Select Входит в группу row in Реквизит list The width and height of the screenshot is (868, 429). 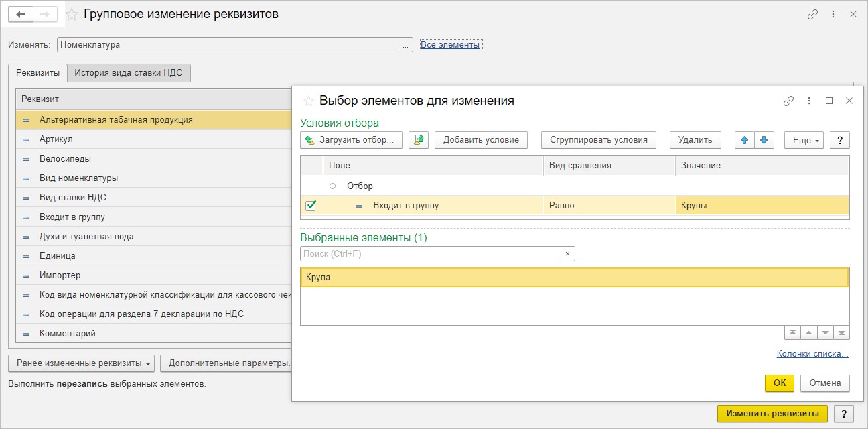click(154, 217)
